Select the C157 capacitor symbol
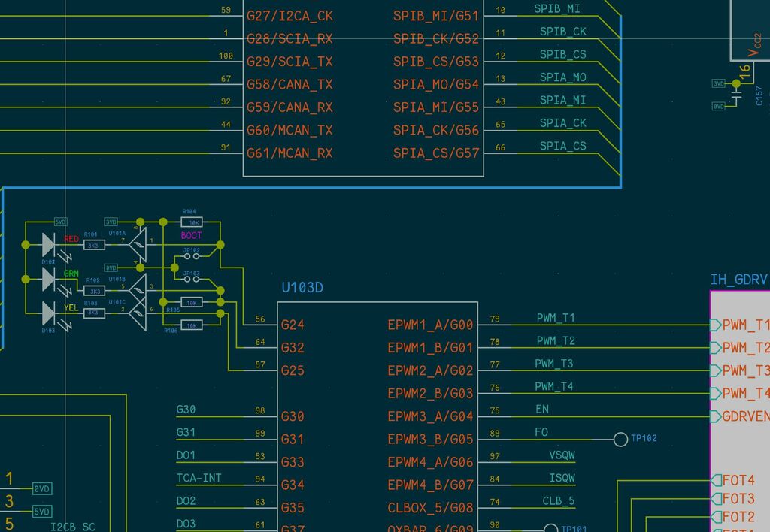Image resolution: width=770 pixels, height=532 pixels. pos(736,95)
